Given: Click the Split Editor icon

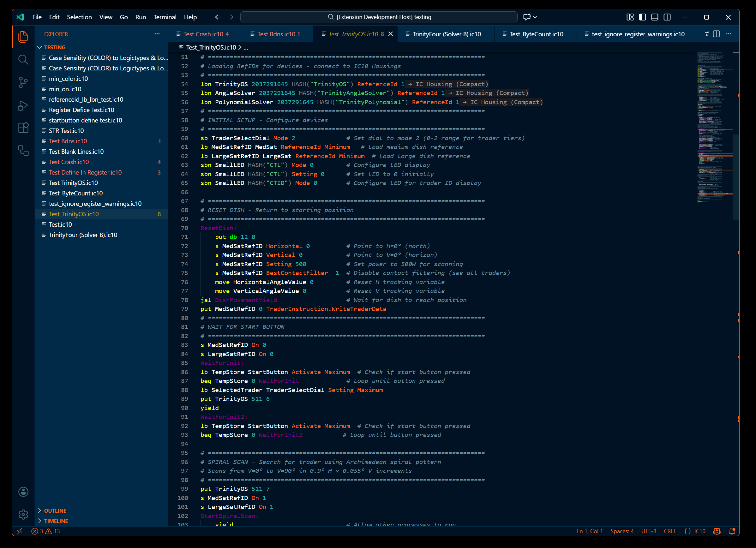Looking at the screenshot, I should click(716, 34).
